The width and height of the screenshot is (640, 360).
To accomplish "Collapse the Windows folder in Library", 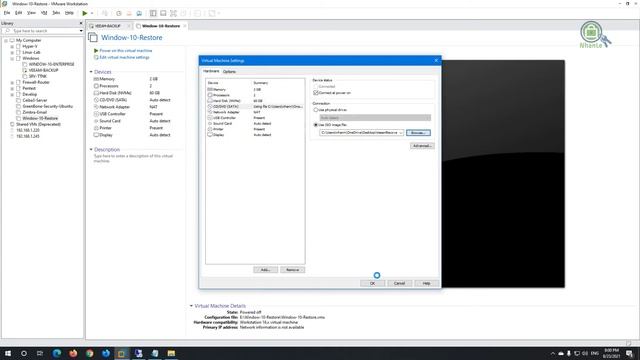I will [x=12, y=58].
